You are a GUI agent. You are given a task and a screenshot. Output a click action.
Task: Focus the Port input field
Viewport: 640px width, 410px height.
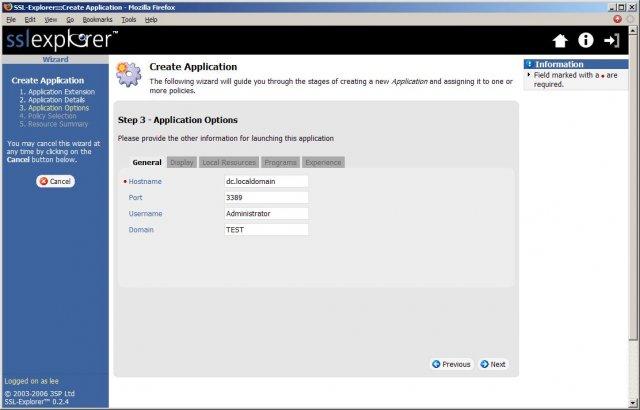tap(266, 197)
